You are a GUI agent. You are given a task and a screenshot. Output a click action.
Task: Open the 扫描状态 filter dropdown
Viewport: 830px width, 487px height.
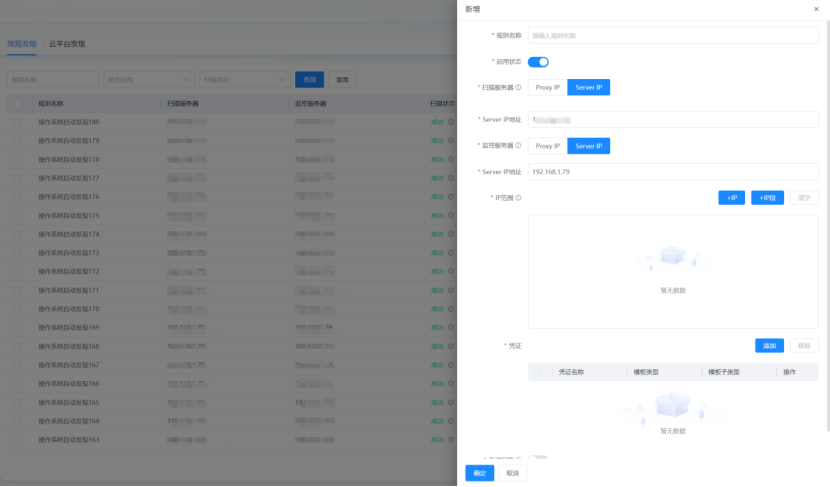243,79
